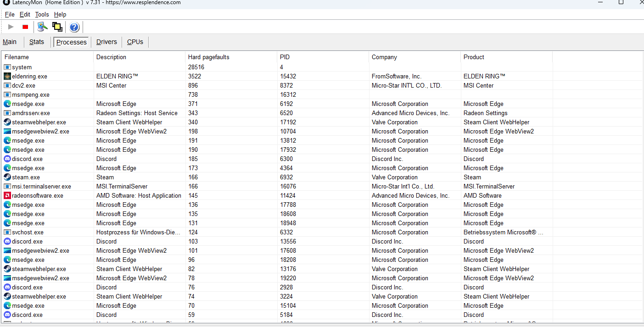Click PID value 18948

[288, 223]
